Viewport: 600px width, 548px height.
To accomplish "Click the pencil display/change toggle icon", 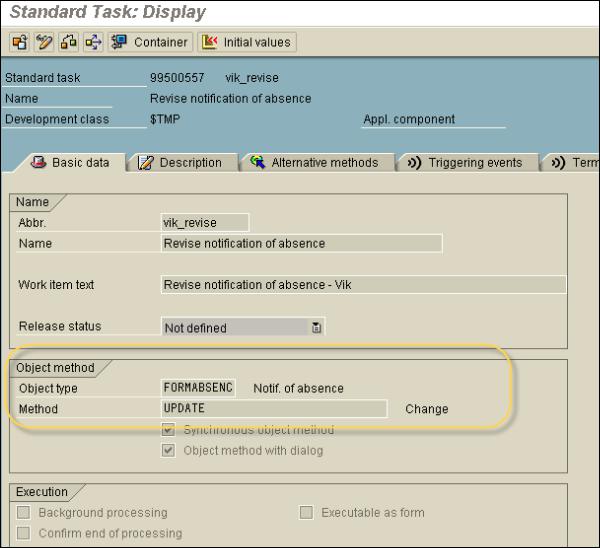I will pos(43,42).
